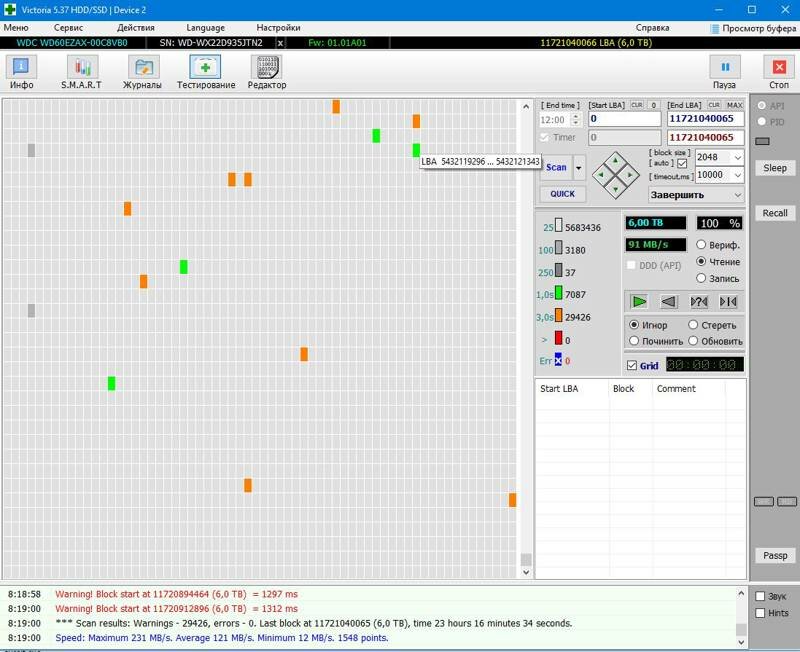
Task: Open the Справка help menu
Action: (653, 28)
